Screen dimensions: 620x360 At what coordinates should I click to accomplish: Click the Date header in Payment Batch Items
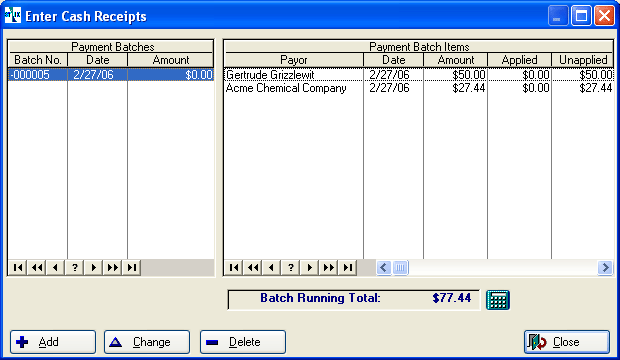pos(393,60)
